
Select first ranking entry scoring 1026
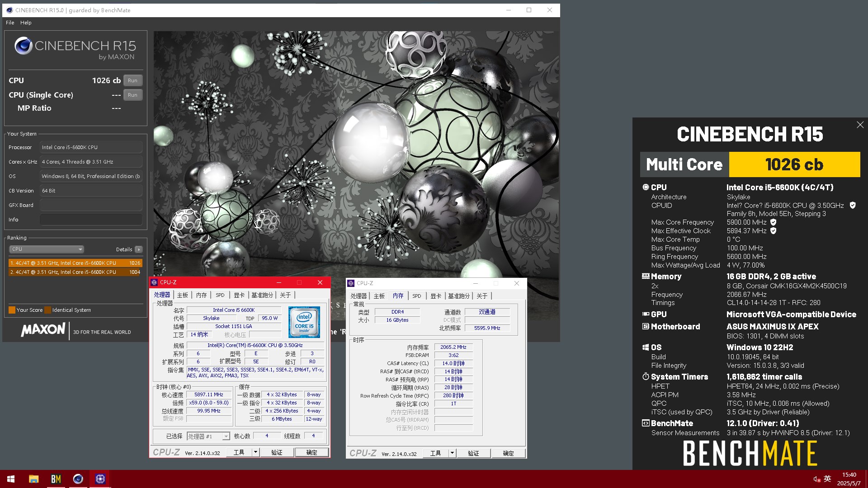click(75, 263)
